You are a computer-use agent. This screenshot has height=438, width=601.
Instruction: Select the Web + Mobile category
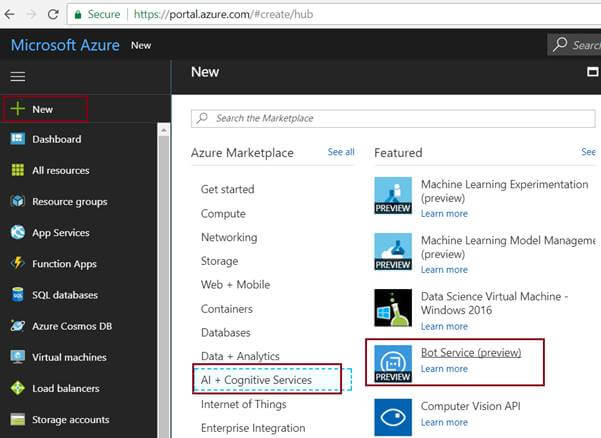(235, 285)
